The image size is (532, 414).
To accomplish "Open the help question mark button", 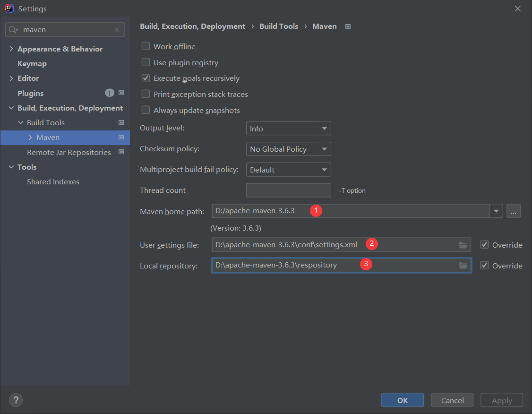I will (x=16, y=400).
